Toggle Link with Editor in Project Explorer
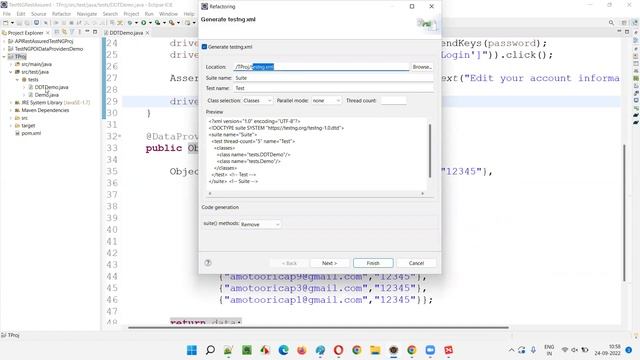 pos(64,32)
